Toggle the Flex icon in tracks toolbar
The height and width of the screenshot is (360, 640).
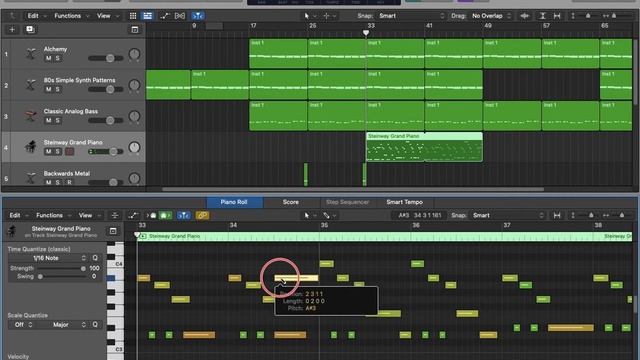180,16
